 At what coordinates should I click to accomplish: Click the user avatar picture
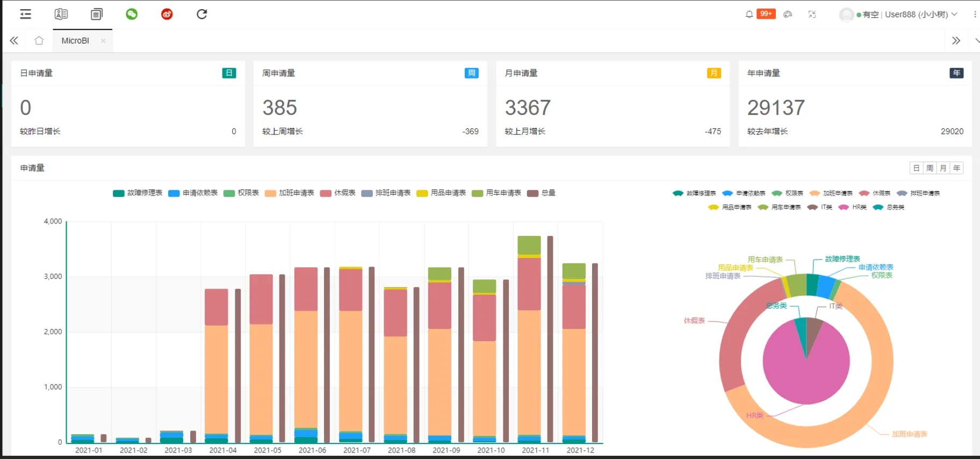tap(847, 15)
